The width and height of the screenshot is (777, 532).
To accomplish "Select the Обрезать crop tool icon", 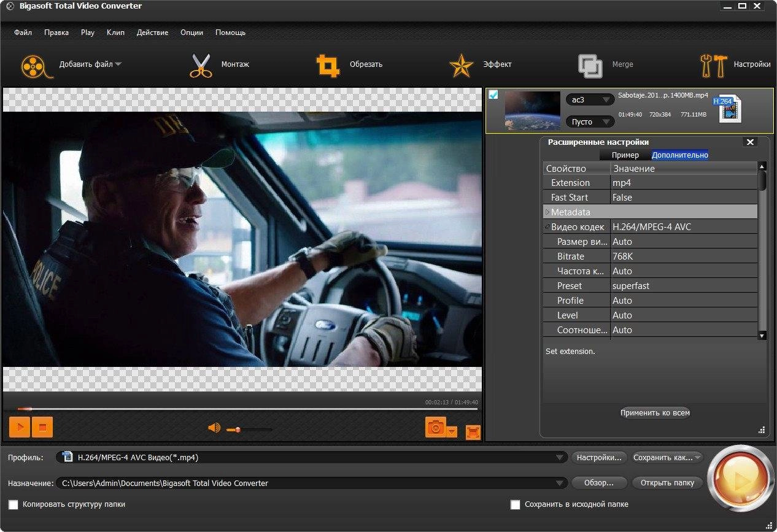I will [328, 66].
